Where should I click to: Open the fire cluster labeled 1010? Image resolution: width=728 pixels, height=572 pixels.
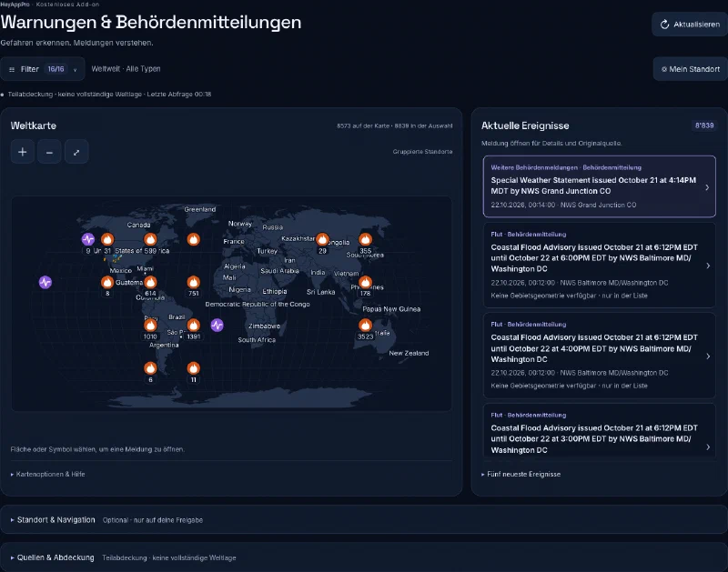click(150, 326)
